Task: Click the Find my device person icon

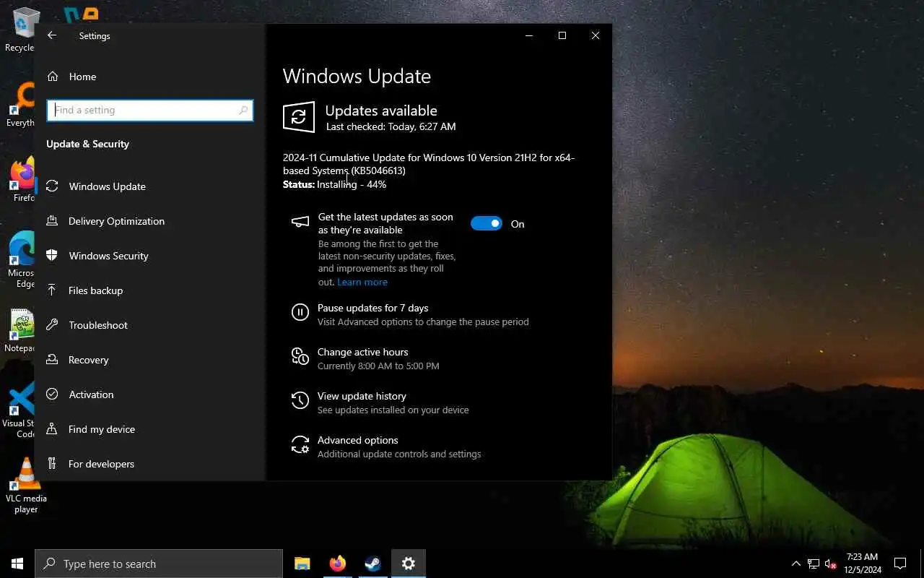Action: 52,429
